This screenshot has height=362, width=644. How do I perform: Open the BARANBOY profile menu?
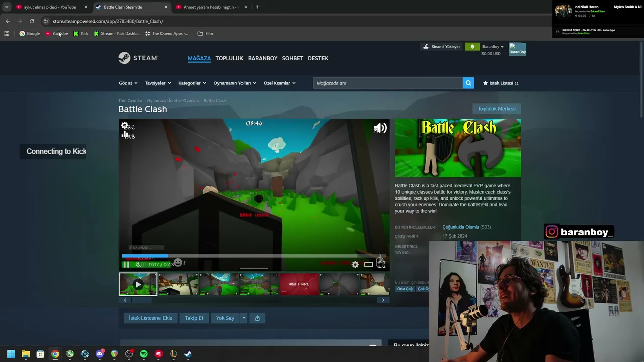pyautogui.click(x=263, y=58)
